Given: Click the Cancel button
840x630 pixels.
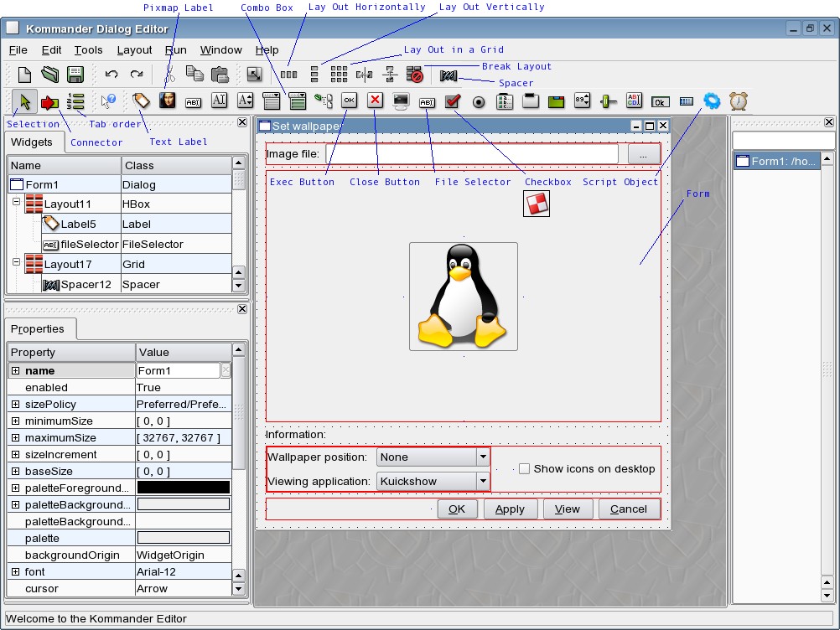Looking at the screenshot, I should (629, 509).
